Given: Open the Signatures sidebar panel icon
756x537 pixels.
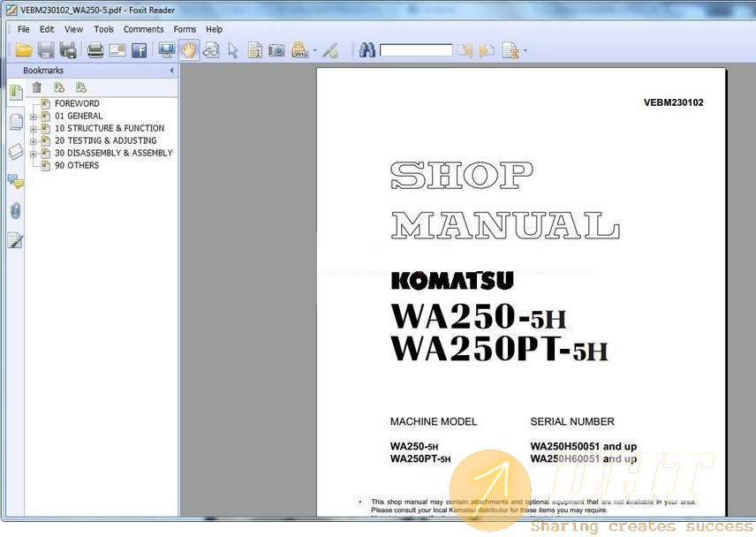Looking at the screenshot, I should tap(16, 240).
